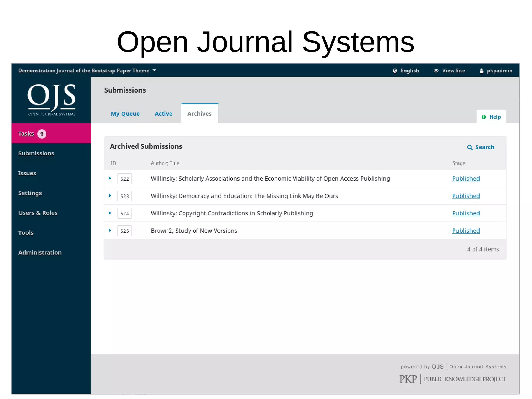The height and width of the screenshot is (399, 532).
Task: Open Published link for Copyright Contradictions submission
Action: pyautogui.click(x=466, y=213)
